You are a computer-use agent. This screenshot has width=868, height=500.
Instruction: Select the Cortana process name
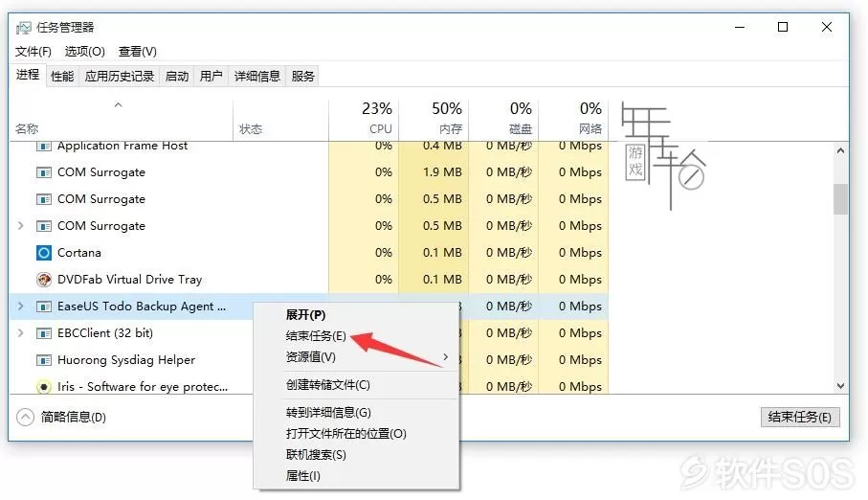79,253
